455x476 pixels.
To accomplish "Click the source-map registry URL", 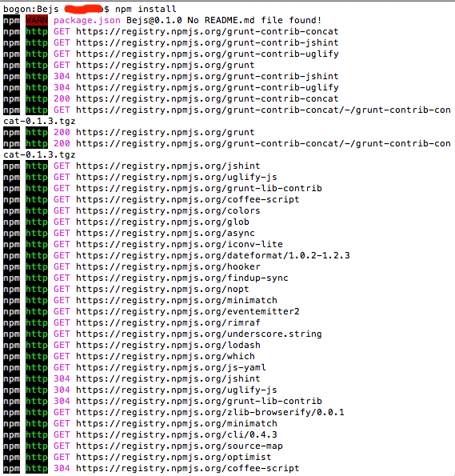I will 179,446.
